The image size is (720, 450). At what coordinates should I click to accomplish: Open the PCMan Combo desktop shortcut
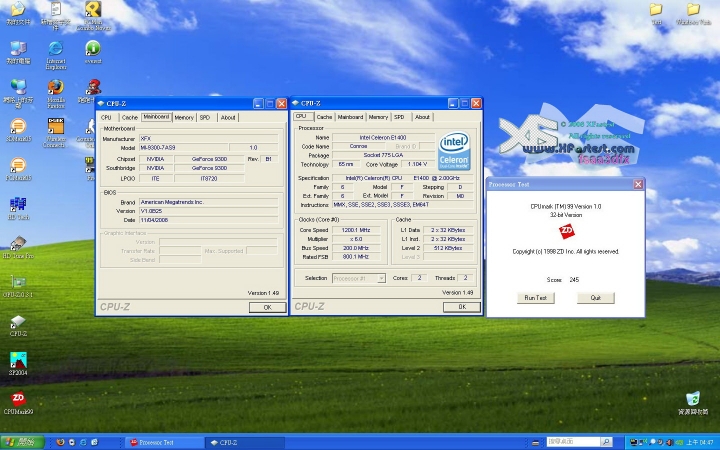point(93,16)
